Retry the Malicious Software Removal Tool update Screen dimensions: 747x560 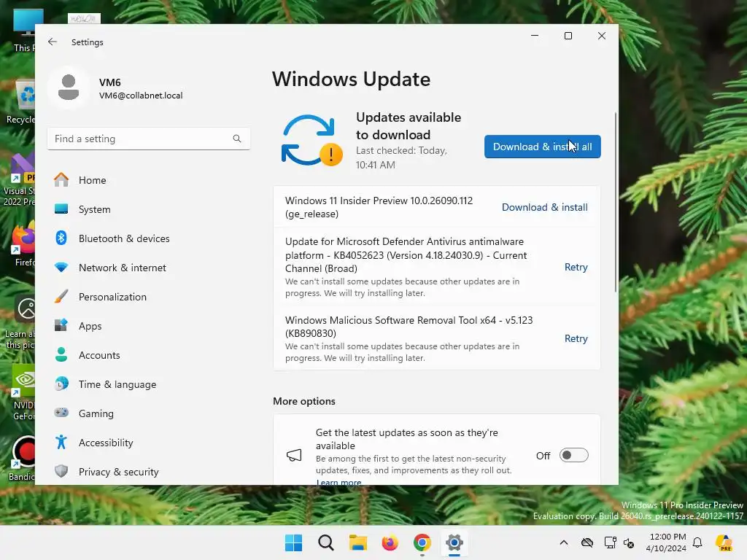(x=576, y=338)
